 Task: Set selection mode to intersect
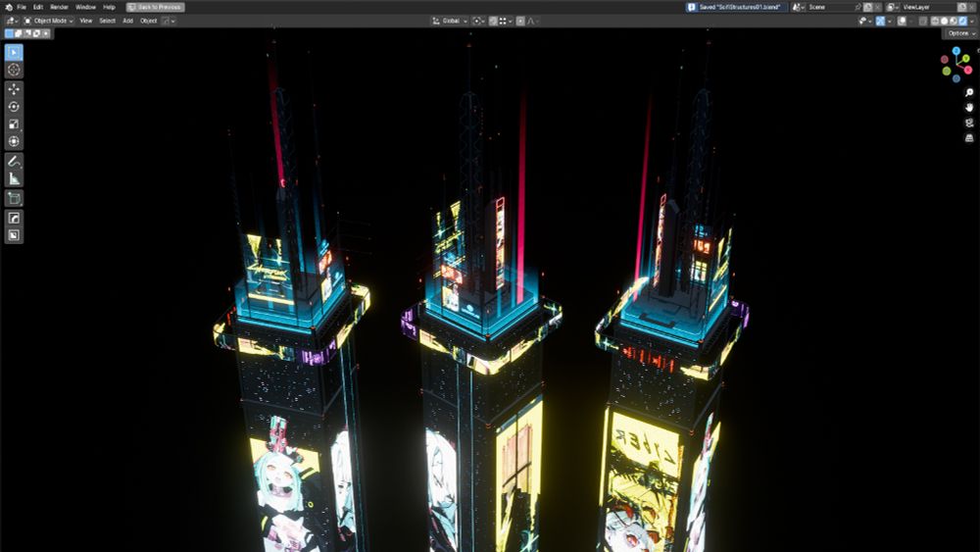click(46, 33)
